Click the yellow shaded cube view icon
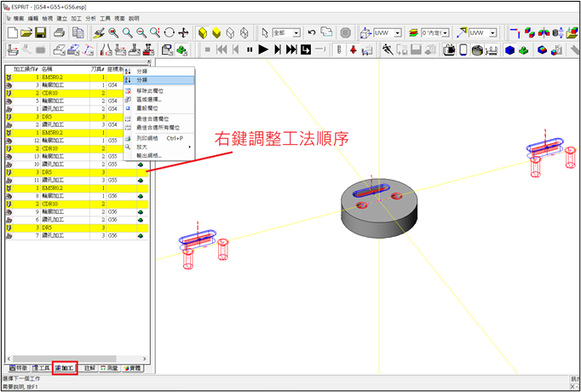This screenshot has height=392, width=581. tap(204, 32)
